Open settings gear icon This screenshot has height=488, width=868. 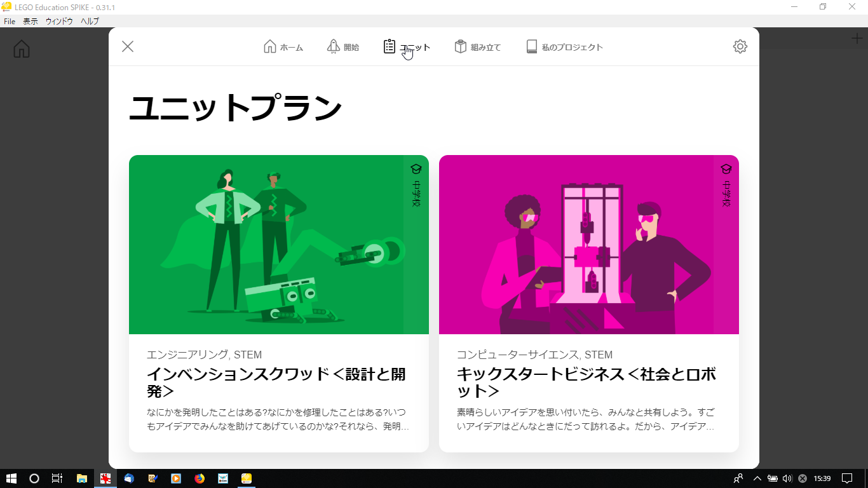740,46
